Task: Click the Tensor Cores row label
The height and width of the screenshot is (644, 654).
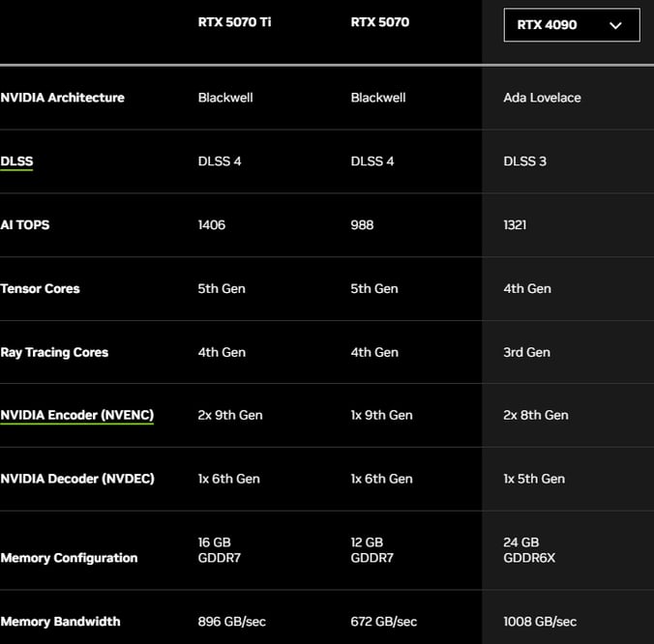Action: point(40,288)
